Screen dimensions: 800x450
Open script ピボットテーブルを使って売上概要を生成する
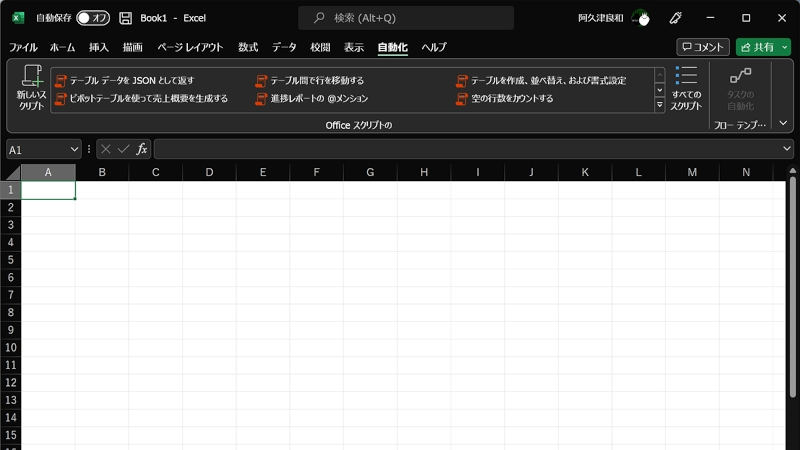[x=141, y=98]
